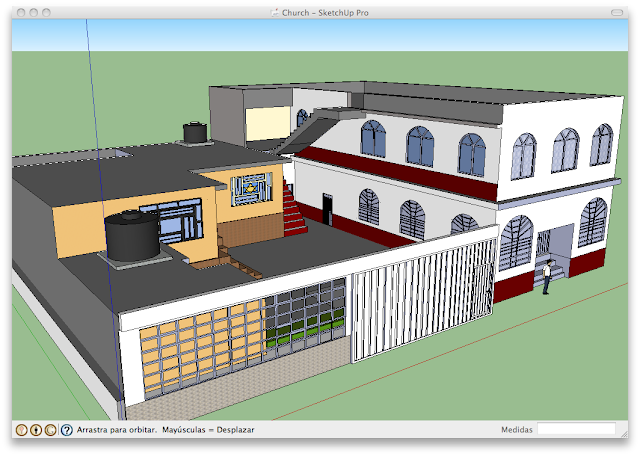Click the small black door beside red stairs
This screenshot has height=456, width=640.
327,207
